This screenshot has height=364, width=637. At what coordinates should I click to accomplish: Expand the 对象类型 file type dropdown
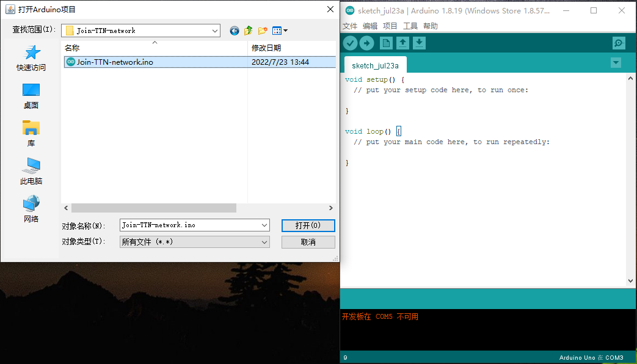pos(264,242)
